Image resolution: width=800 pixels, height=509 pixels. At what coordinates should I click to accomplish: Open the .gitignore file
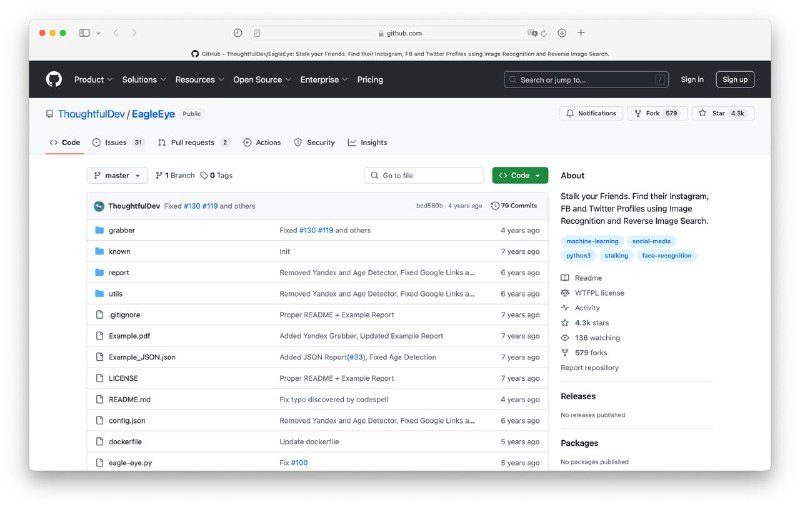124,315
